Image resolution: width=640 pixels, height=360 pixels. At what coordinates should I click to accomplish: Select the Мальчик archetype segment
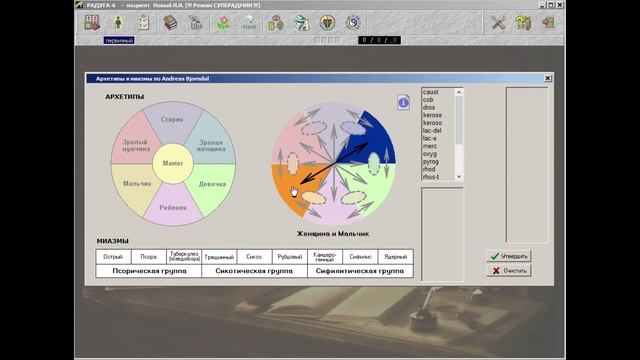[x=137, y=184]
